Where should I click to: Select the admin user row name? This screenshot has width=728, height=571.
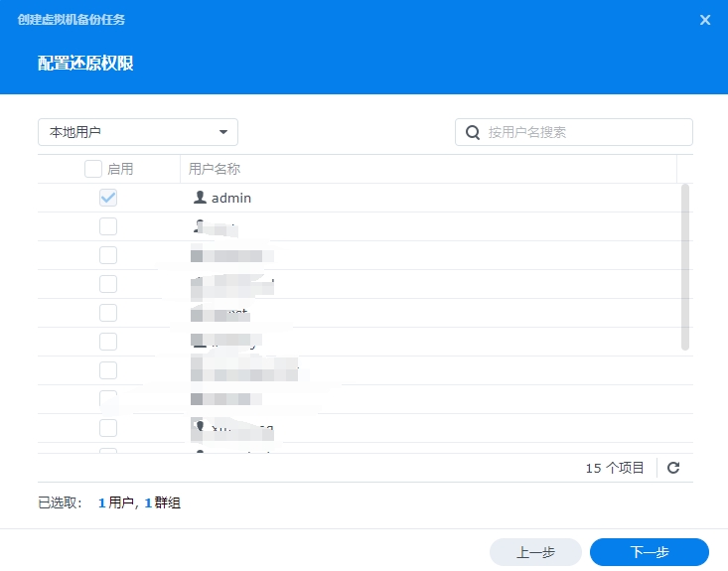pos(230,198)
